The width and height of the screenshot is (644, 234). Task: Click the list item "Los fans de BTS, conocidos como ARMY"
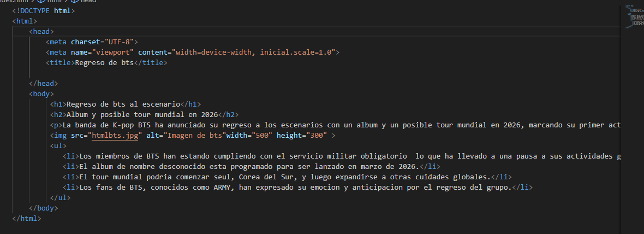298,188
